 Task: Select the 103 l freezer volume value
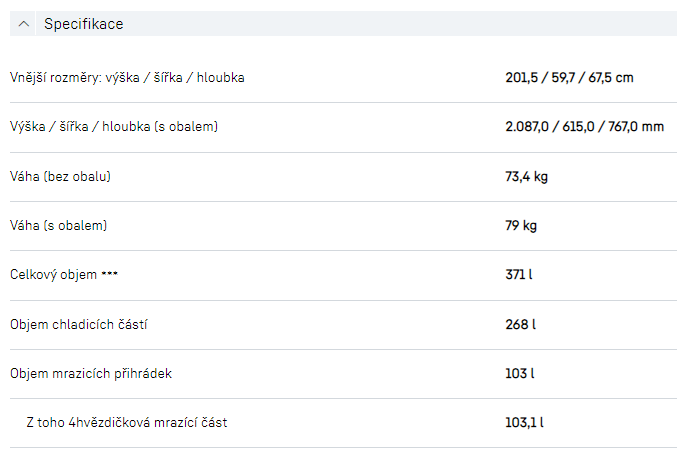(519, 374)
